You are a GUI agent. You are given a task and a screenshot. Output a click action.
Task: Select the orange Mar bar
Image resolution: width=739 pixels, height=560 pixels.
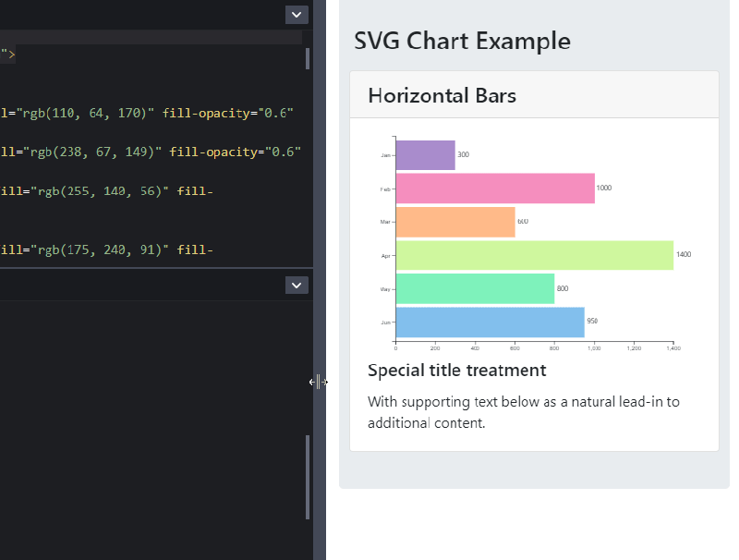(x=454, y=221)
